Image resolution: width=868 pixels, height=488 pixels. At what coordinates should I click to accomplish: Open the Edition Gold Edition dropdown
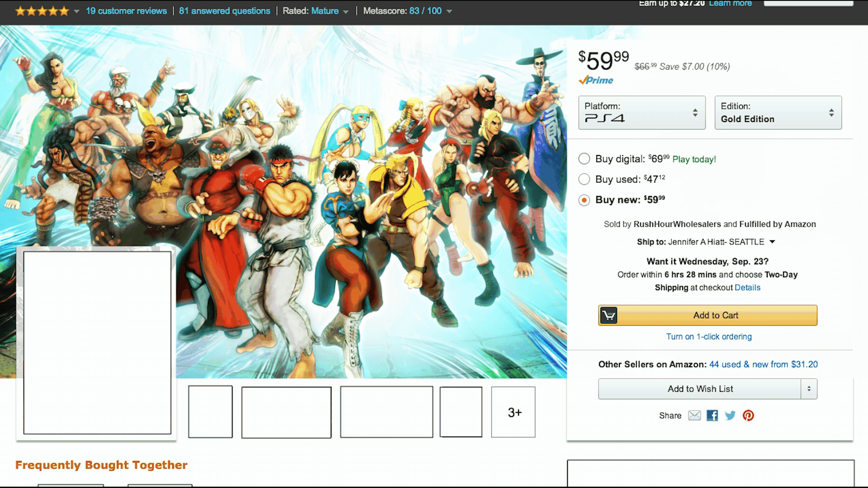(x=778, y=113)
